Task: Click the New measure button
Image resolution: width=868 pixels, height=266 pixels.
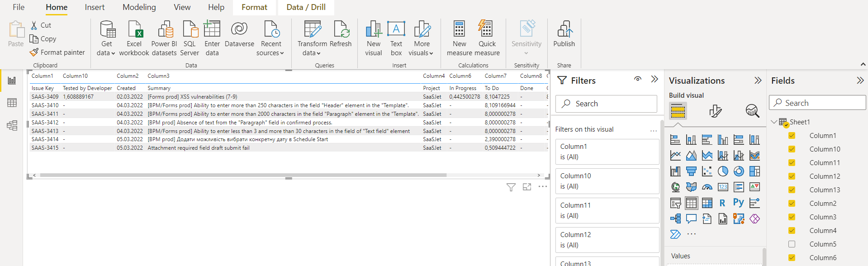Action: click(x=459, y=38)
